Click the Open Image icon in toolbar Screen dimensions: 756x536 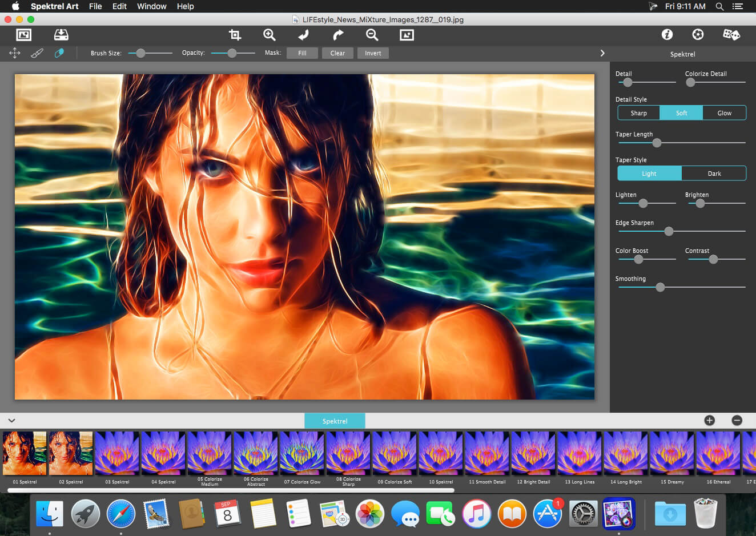click(23, 35)
